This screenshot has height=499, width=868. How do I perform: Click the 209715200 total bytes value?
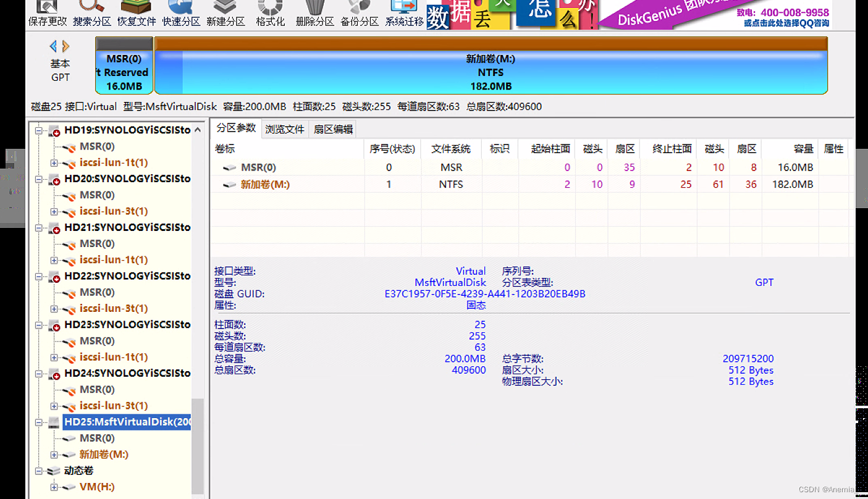(748, 359)
